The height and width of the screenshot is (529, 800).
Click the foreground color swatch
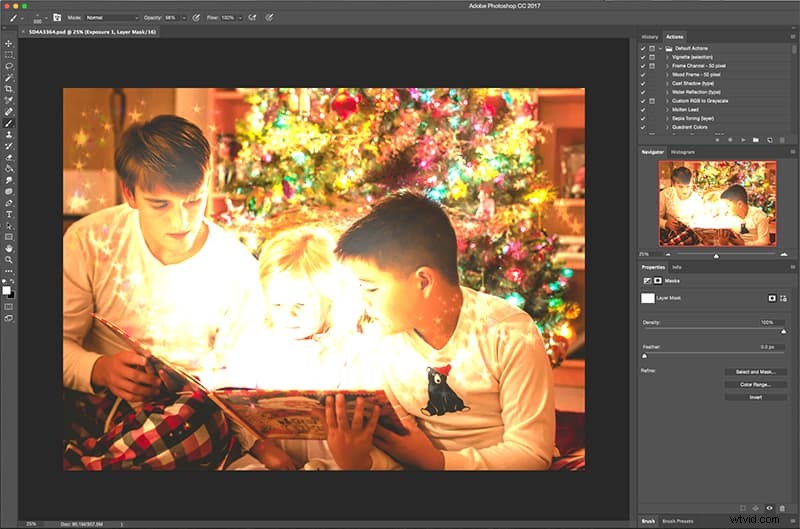tap(6, 290)
